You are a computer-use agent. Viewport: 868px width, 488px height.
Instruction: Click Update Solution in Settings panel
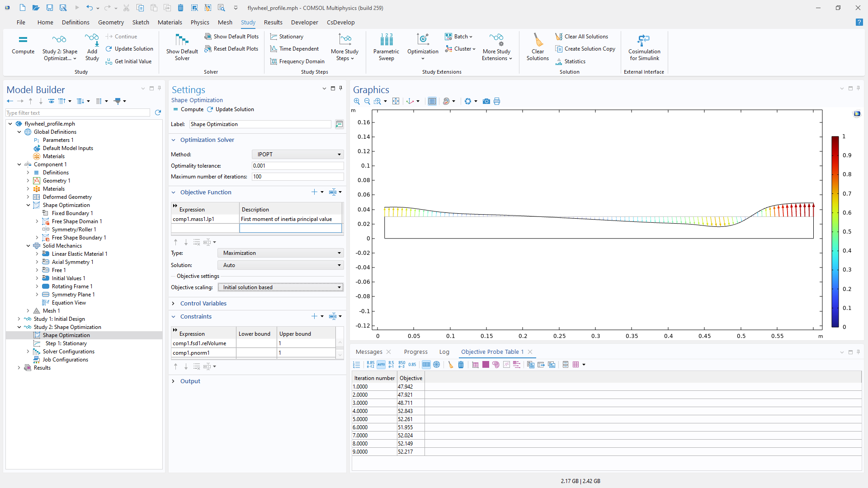coord(231,109)
